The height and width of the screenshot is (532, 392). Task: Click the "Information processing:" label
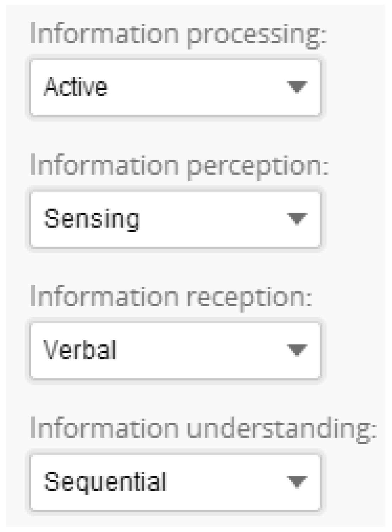click(x=178, y=34)
